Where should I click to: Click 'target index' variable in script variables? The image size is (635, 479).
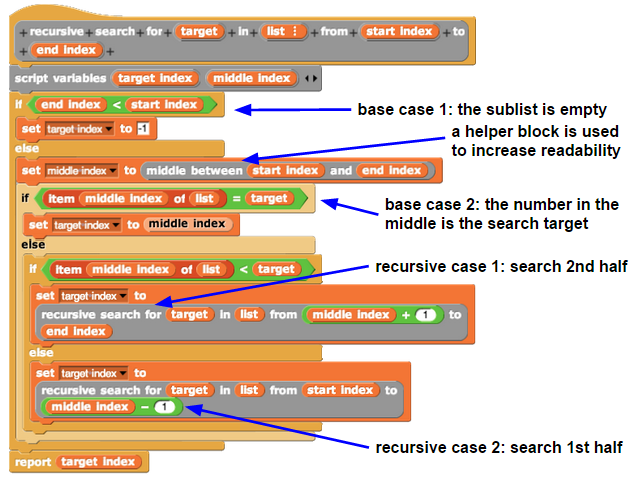coord(155,78)
